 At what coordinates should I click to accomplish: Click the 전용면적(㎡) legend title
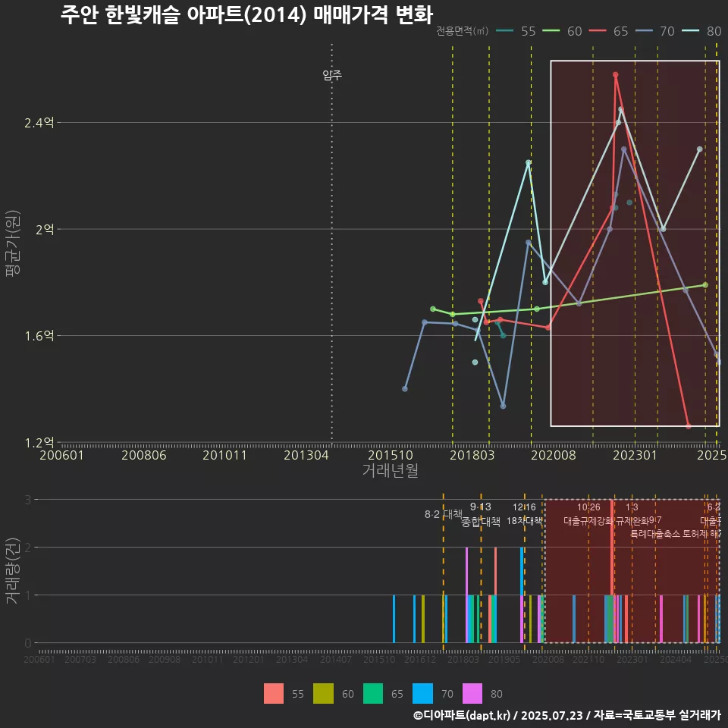coord(463,30)
